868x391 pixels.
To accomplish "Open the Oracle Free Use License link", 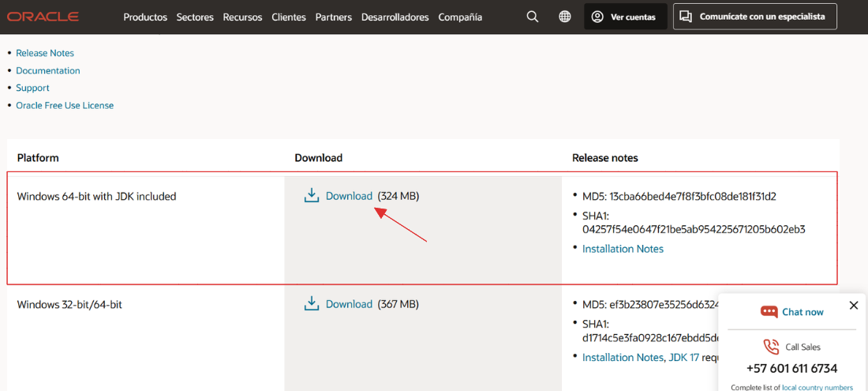I will click(65, 105).
